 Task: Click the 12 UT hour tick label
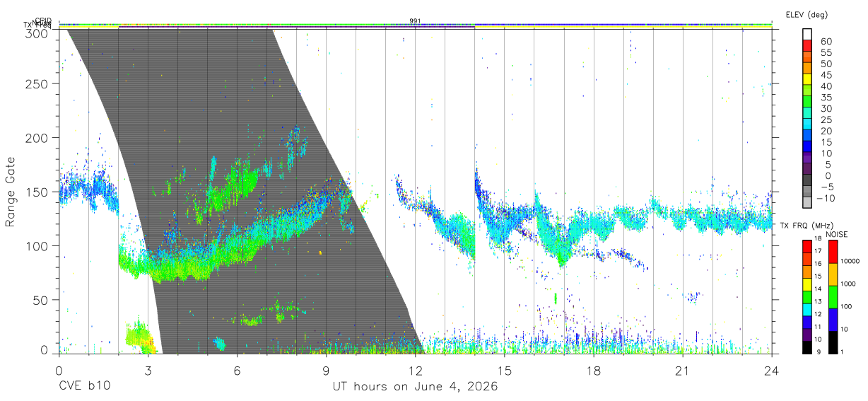415,371
